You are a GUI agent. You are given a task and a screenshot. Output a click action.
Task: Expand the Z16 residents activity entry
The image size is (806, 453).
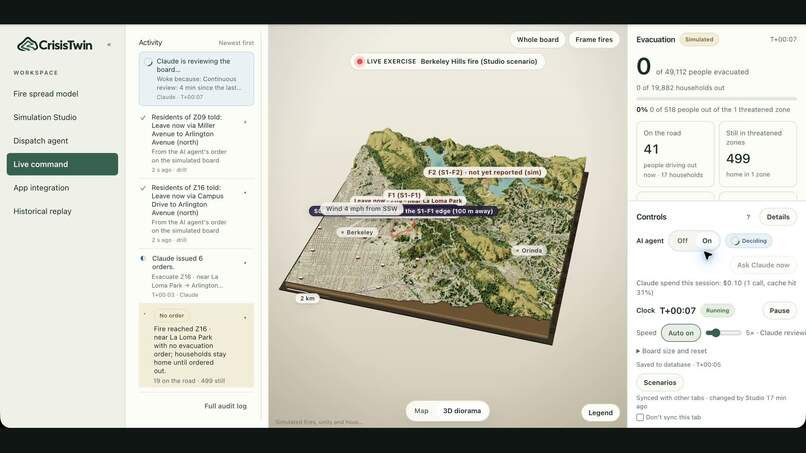[245, 193]
